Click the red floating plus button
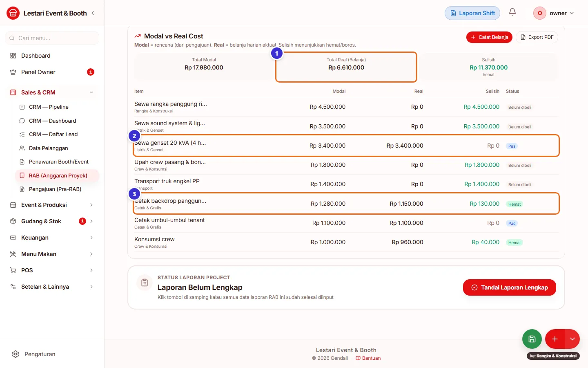This screenshot has height=368, width=588. (x=555, y=339)
